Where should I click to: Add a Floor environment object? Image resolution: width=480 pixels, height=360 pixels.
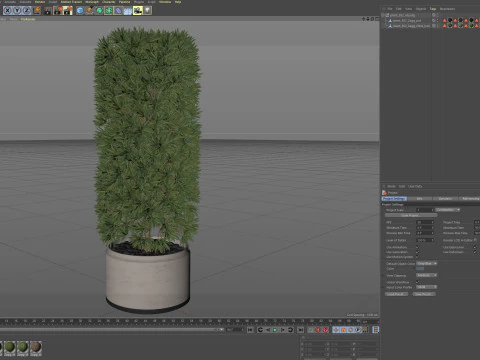click(128, 11)
